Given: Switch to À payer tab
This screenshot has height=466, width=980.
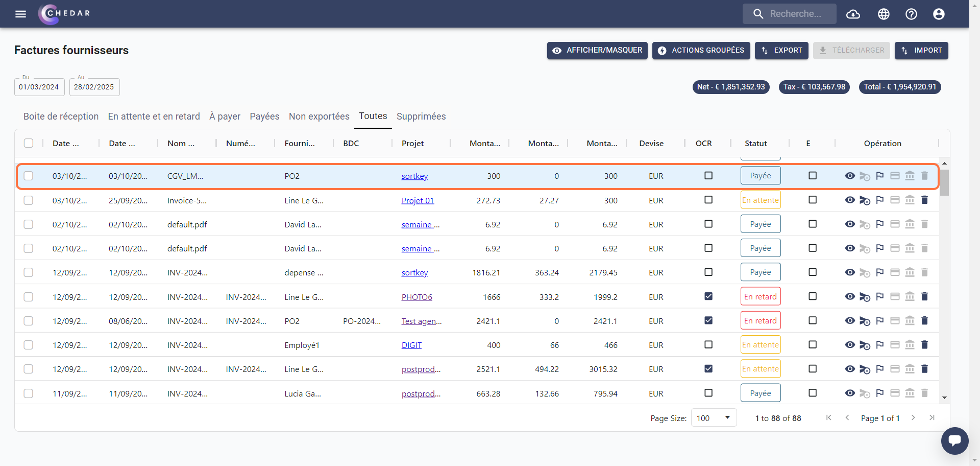Looking at the screenshot, I should pyautogui.click(x=225, y=116).
